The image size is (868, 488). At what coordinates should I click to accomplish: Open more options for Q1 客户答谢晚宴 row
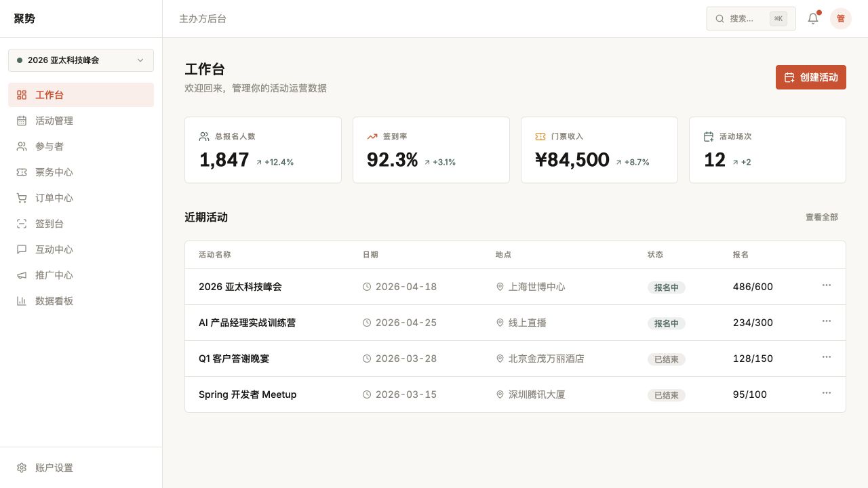pos(827,357)
